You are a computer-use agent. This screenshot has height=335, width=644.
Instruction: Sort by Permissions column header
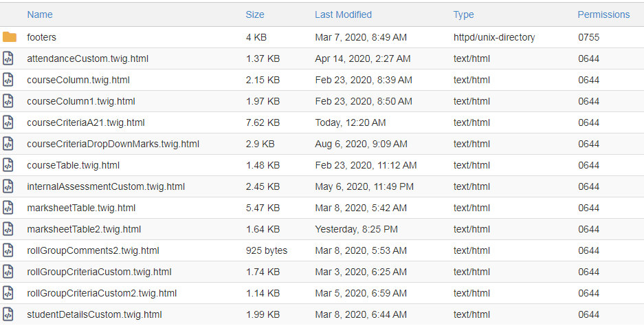[603, 14]
